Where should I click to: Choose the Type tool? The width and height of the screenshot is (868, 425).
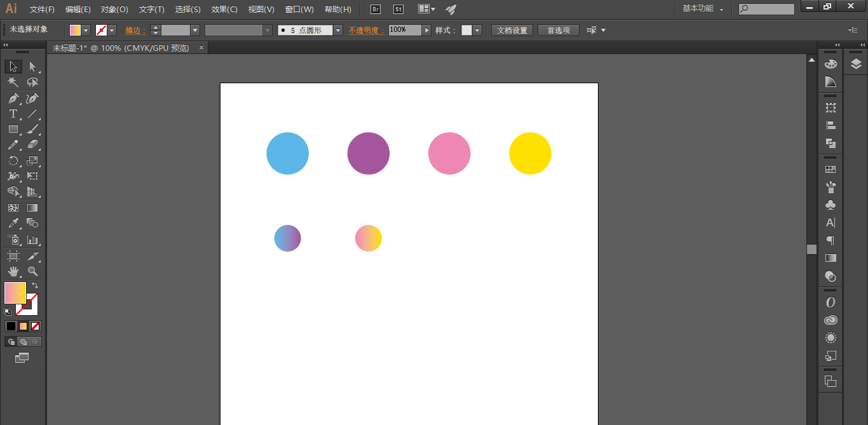[13, 114]
